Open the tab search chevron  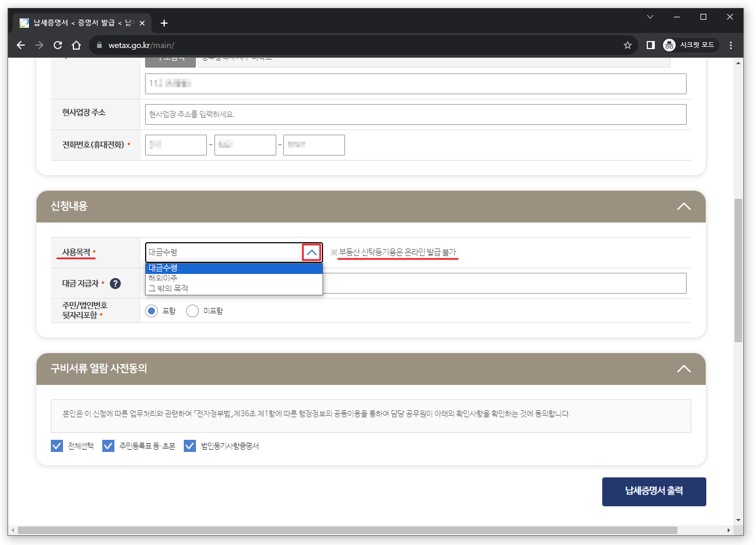(650, 17)
